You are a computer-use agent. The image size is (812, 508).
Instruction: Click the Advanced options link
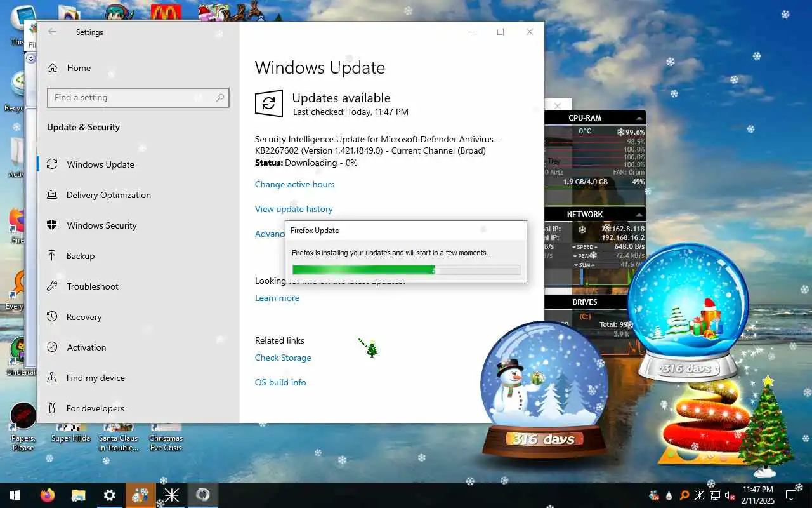click(270, 234)
